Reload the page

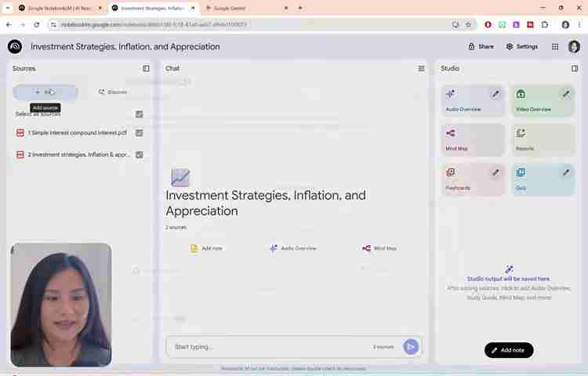click(36, 25)
